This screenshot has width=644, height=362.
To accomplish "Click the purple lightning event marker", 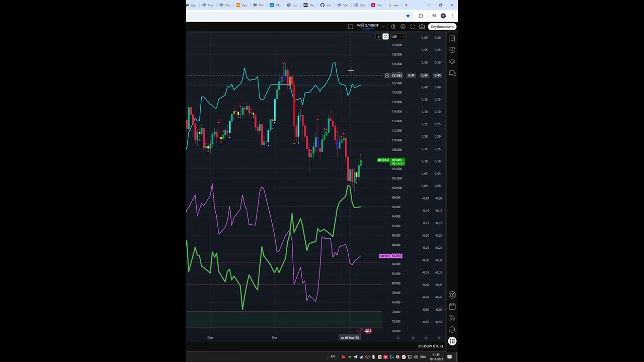I will [361, 331].
